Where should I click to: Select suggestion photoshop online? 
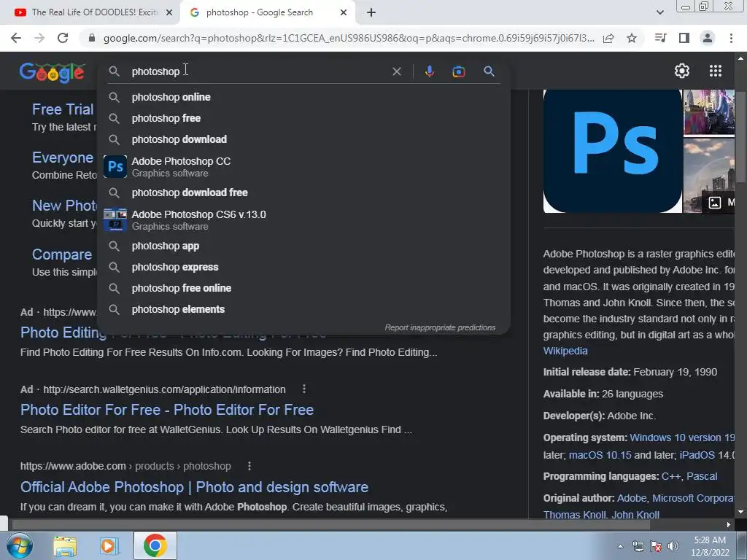[x=304, y=97]
